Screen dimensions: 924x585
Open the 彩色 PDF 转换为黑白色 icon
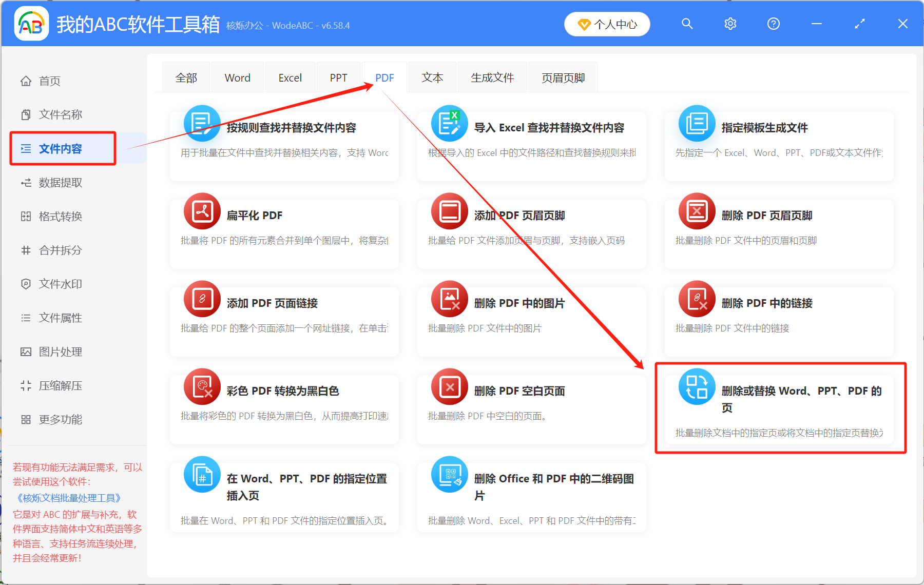tap(202, 386)
